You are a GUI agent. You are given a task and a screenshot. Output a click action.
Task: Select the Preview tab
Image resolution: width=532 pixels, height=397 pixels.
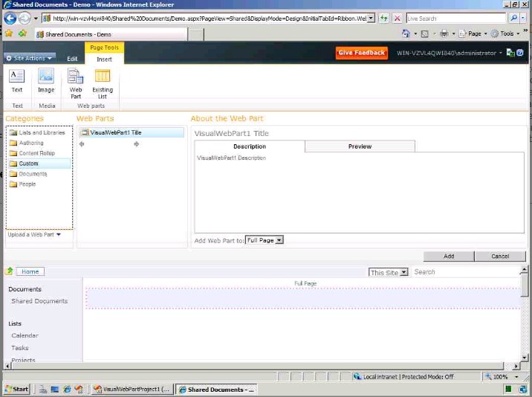tap(360, 146)
